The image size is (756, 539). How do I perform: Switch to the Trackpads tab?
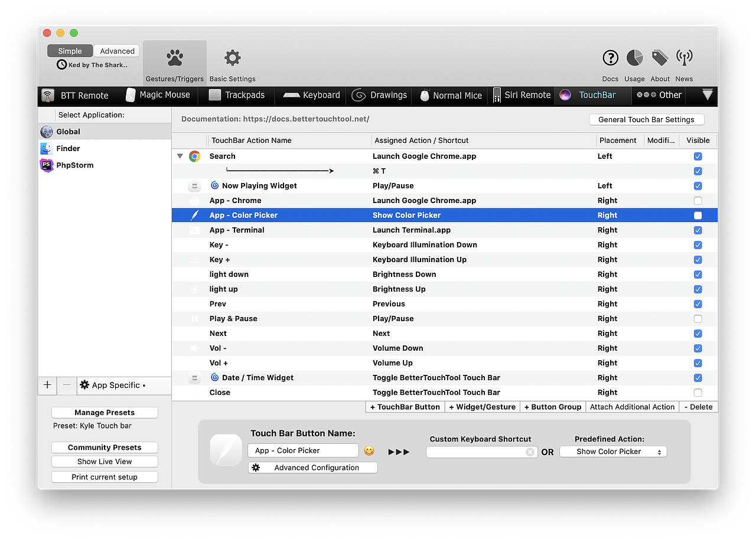(237, 95)
